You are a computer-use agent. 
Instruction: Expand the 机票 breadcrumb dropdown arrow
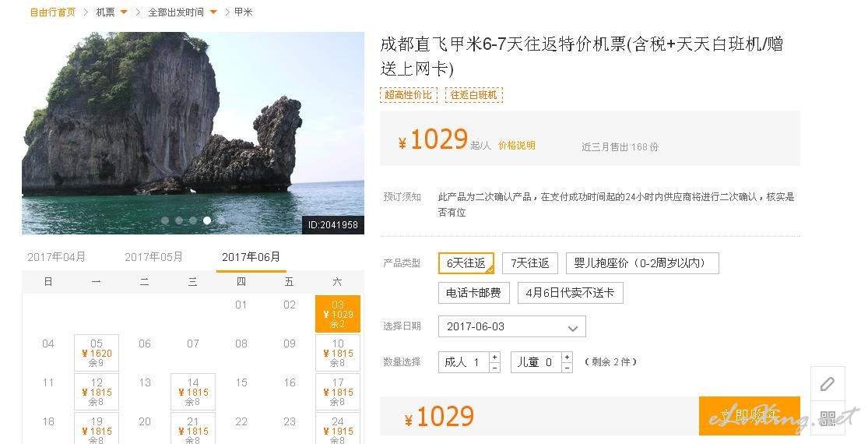[x=124, y=12]
